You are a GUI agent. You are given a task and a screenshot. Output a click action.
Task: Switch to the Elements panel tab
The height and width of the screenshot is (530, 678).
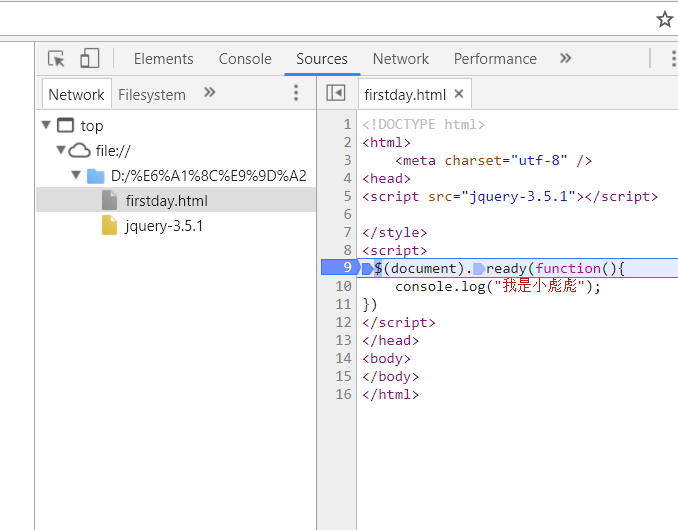tap(163, 59)
